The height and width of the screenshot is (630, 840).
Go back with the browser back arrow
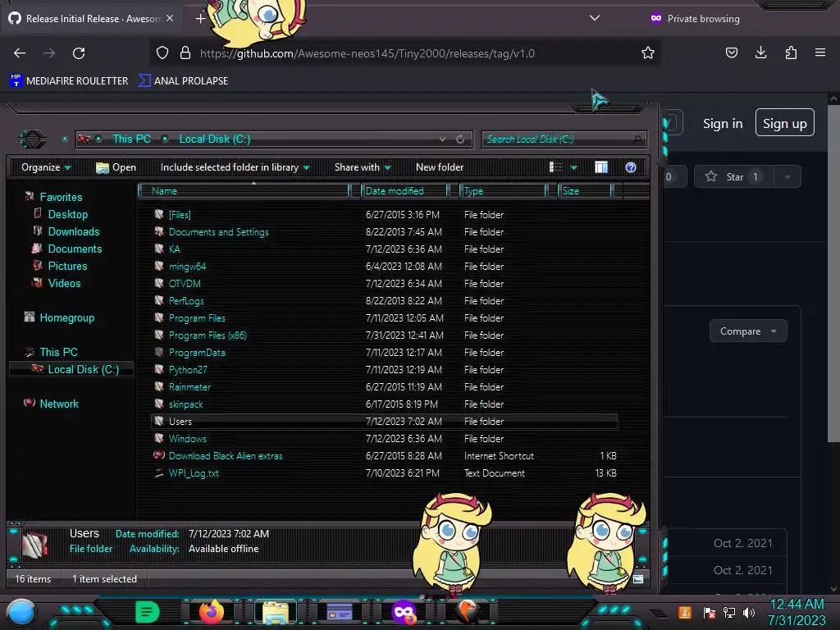(x=20, y=53)
